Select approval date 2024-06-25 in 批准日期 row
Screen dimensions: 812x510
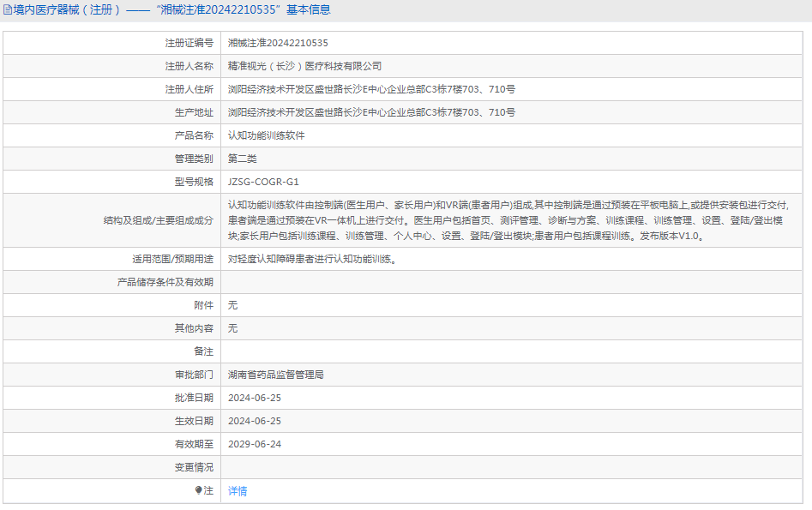tap(255, 398)
